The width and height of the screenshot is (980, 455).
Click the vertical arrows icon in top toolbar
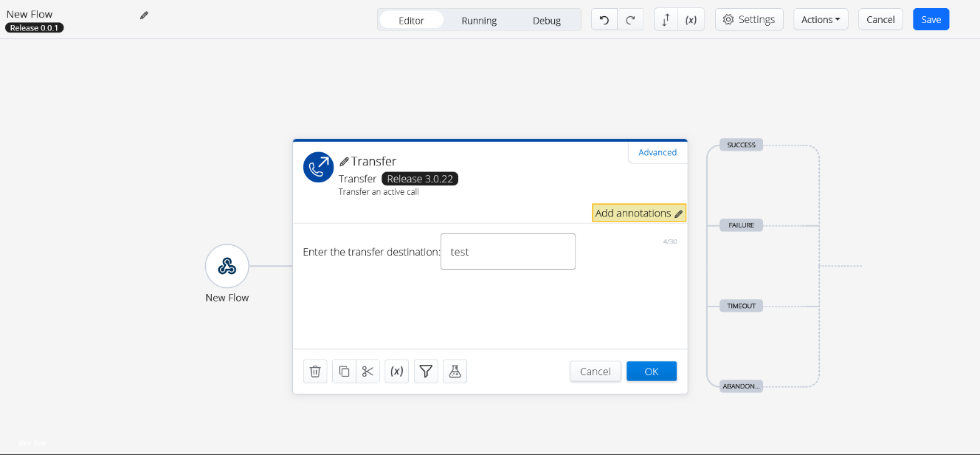click(x=666, y=20)
